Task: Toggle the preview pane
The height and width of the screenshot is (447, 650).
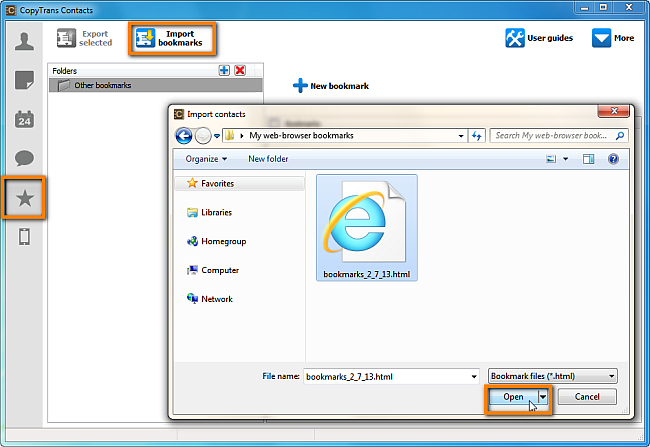Action: click(x=588, y=159)
